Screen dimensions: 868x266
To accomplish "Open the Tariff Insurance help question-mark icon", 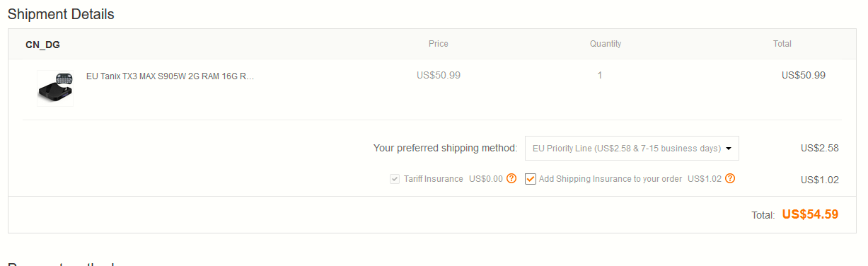I will coord(511,179).
